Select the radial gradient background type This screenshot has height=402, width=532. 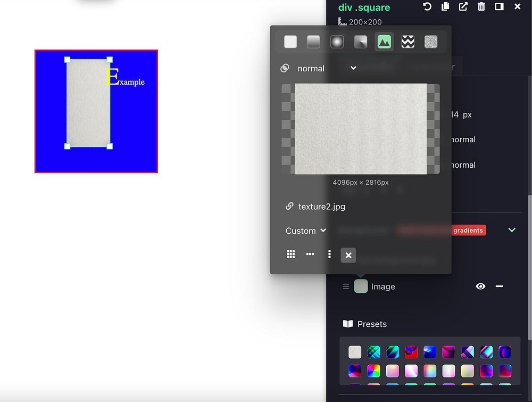click(337, 42)
